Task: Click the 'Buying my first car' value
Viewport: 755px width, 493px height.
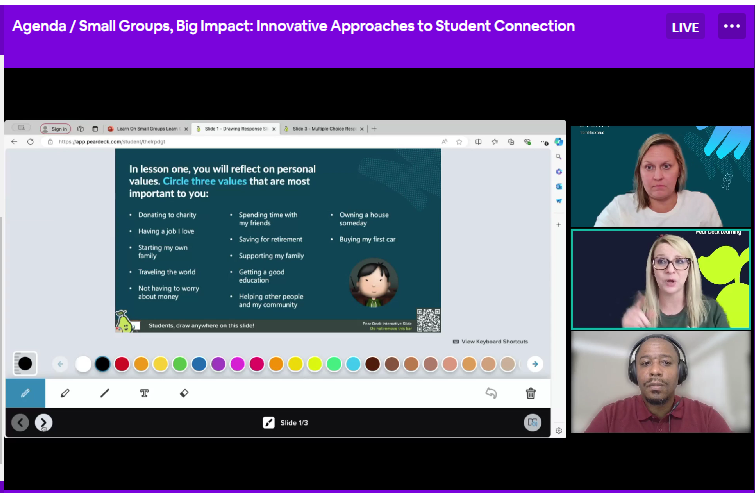Action: coord(367,239)
